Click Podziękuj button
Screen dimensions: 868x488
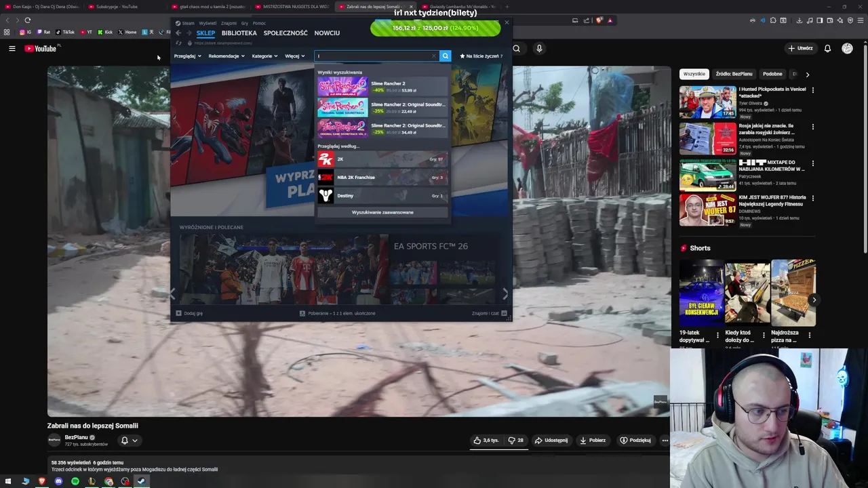coord(635,440)
